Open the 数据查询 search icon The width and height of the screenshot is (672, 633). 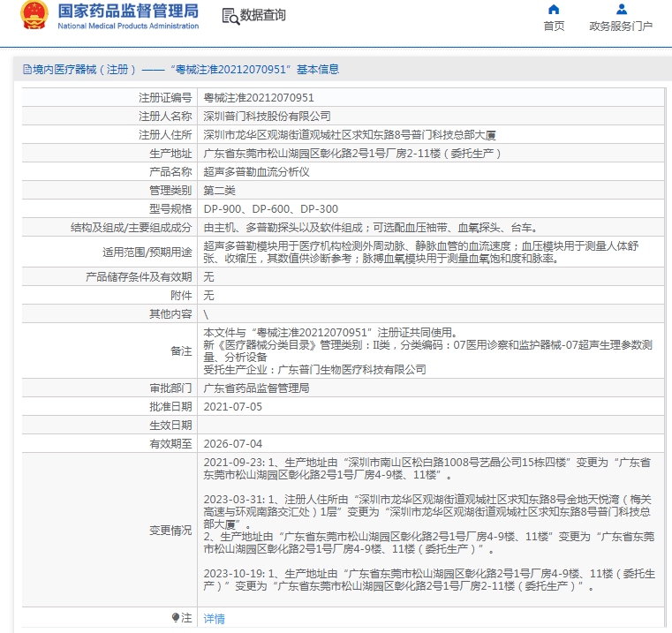coord(230,16)
